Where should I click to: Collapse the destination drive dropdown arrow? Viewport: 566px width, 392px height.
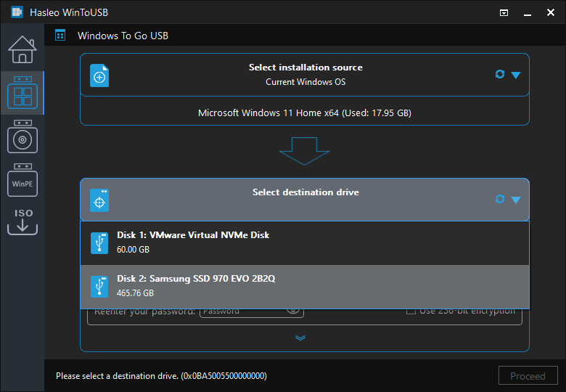click(516, 200)
